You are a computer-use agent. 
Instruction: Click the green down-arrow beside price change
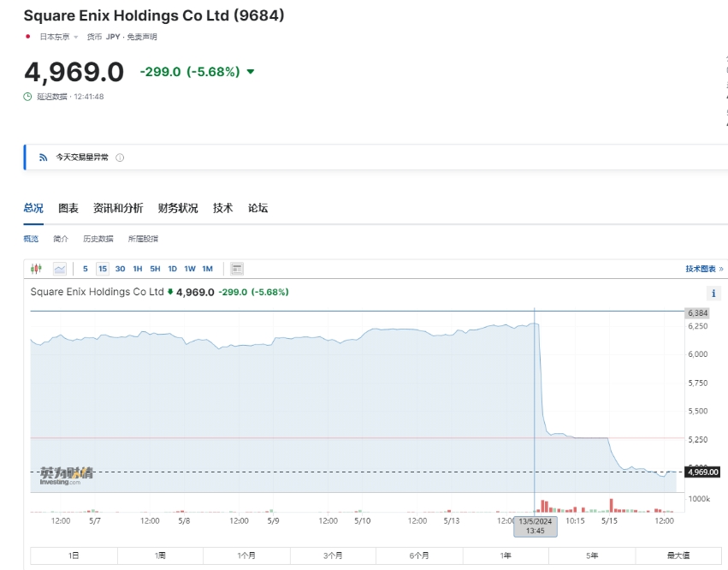(251, 72)
